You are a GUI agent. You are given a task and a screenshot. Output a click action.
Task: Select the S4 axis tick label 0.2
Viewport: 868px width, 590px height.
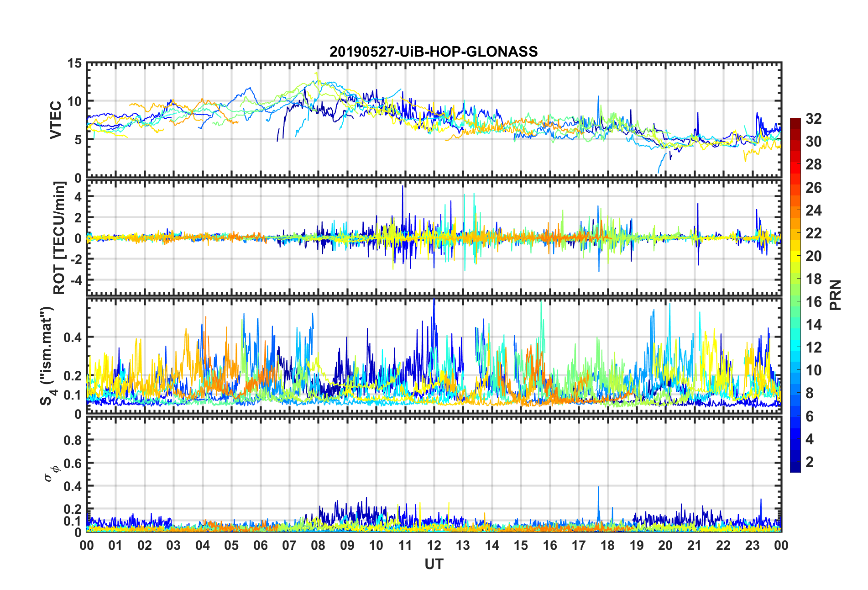click(x=73, y=376)
